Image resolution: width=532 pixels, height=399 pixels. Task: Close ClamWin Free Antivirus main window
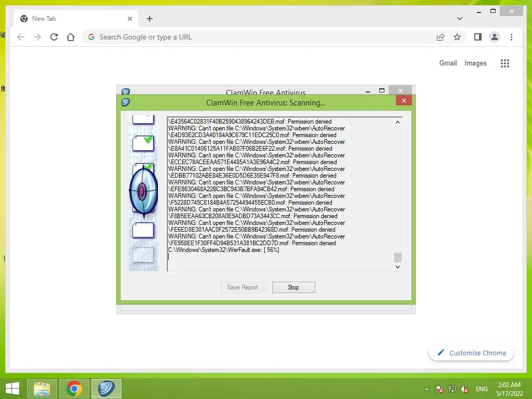pos(401,90)
